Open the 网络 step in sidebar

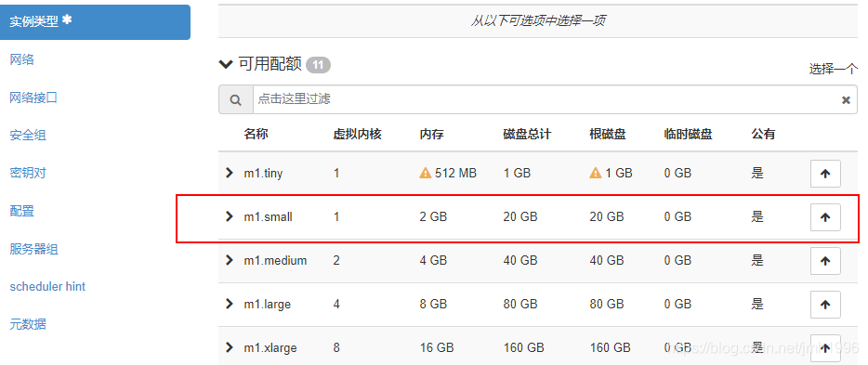[x=22, y=59]
